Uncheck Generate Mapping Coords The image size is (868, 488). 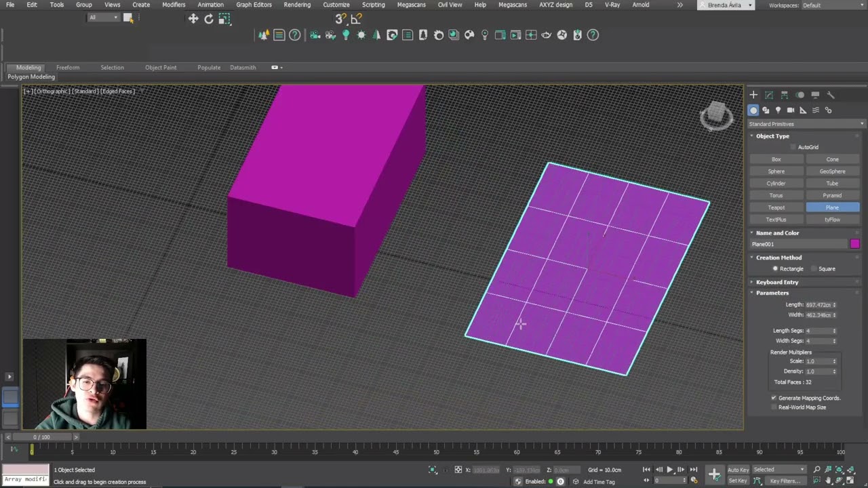click(774, 398)
